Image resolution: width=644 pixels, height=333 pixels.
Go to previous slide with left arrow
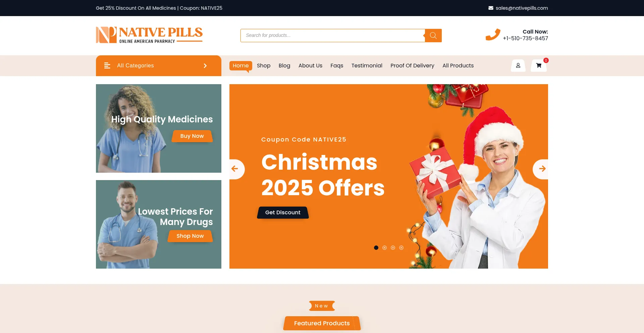(235, 169)
